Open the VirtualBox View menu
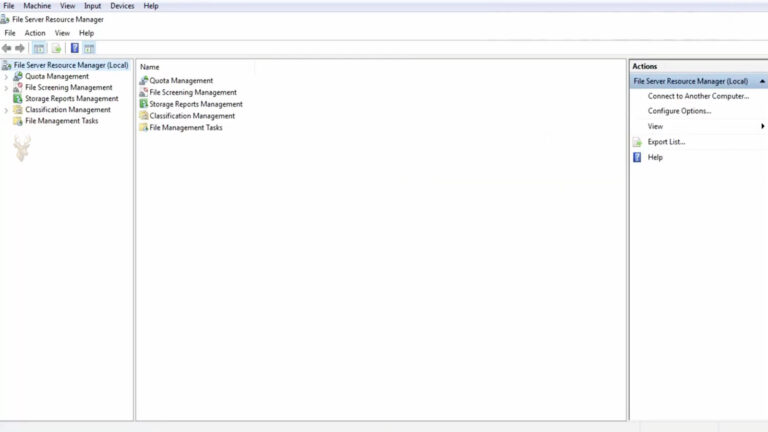Image resolution: width=768 pixels, height=432 pixels. (68, 6)
